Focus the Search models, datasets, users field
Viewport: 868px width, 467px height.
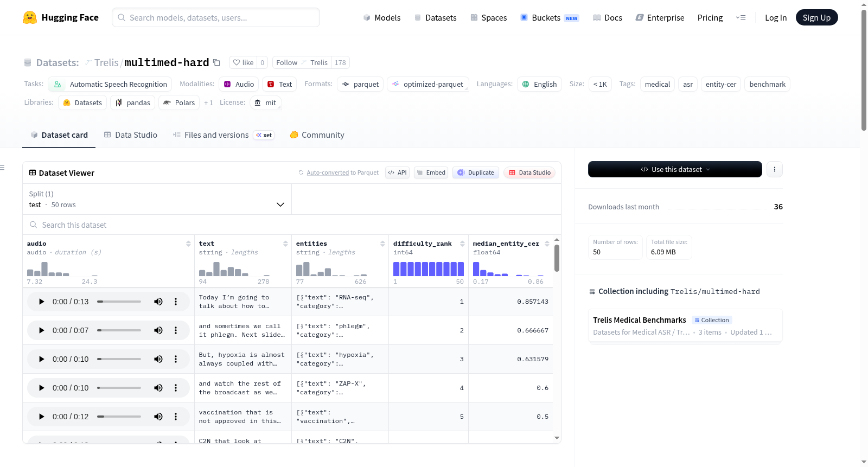[x=216, y=17]
